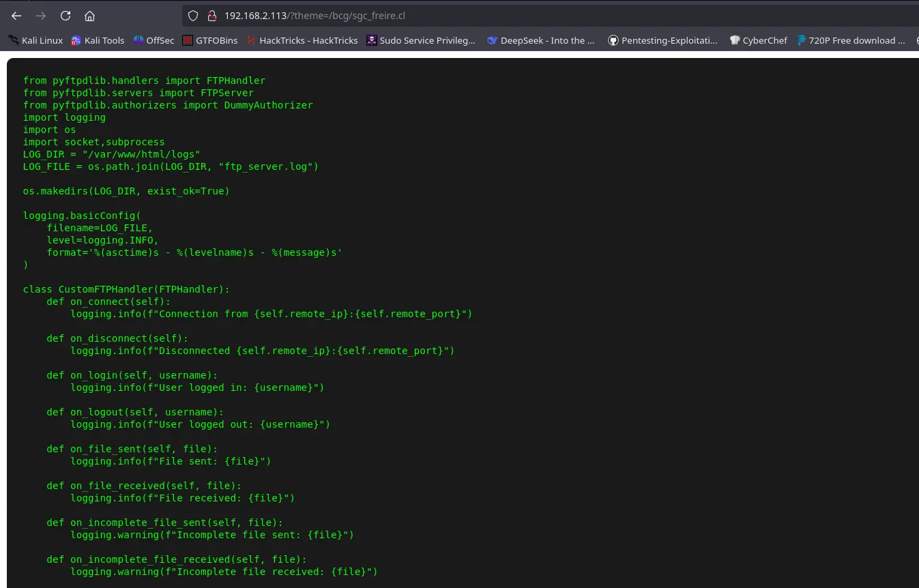The width and height of the screenshot is (919, 588).
Task: Open the browser home page
Action: [x=89, y=16]
